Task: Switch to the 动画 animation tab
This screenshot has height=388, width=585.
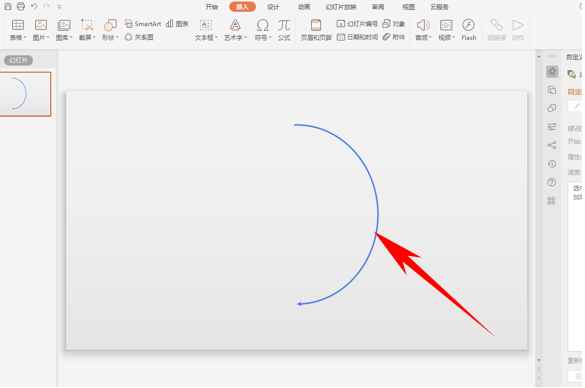Action: pos(304,7)
